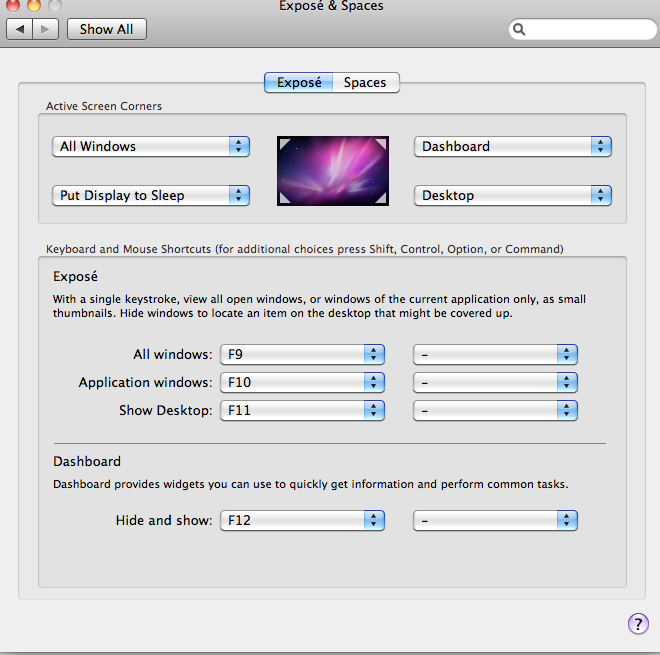
Task: Open mouse shortcut dropdown for Hide and show
Action: 495,520
